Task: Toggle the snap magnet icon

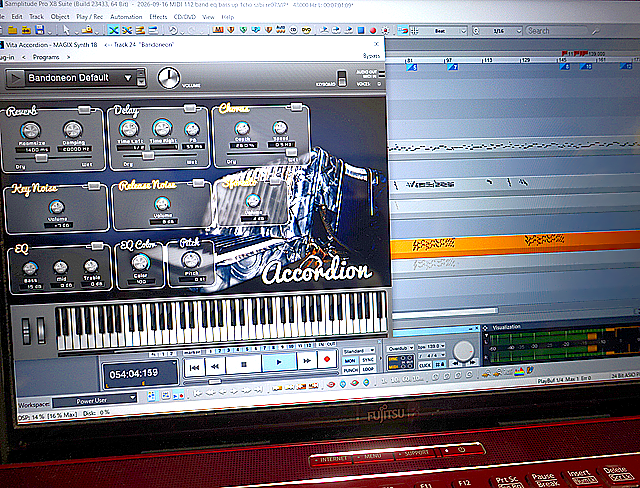Action: pos(402,31)
